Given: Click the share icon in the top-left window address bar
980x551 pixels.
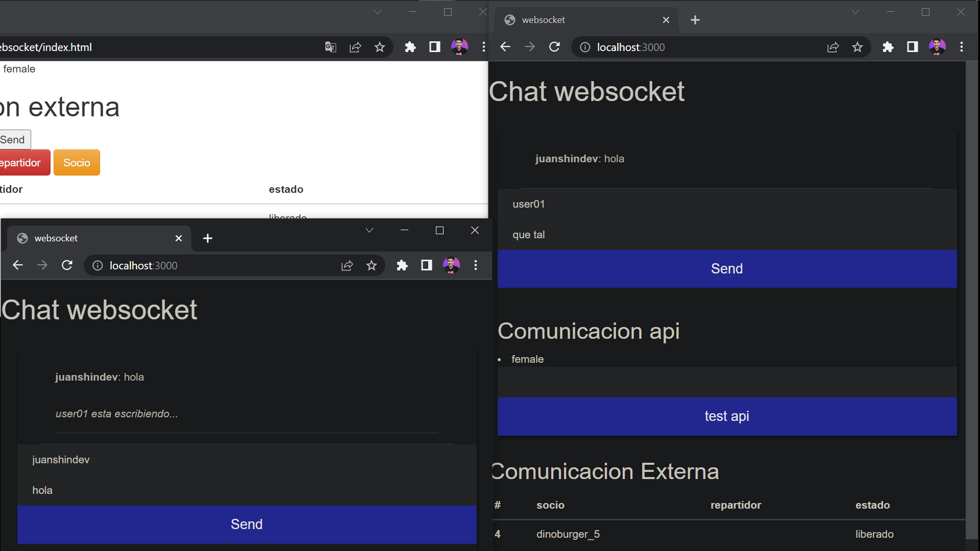Looking at the screenshot, I should coord(355,47).
